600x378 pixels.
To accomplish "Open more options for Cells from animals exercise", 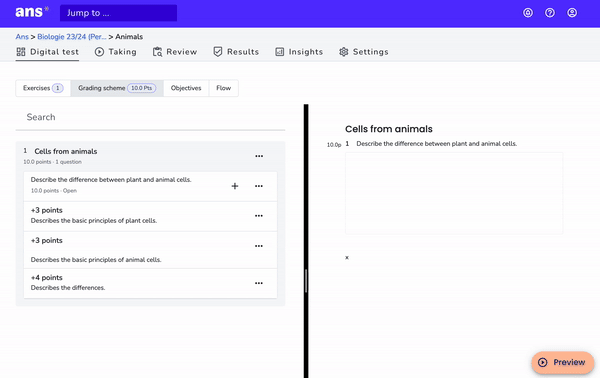I will [259, 156].
